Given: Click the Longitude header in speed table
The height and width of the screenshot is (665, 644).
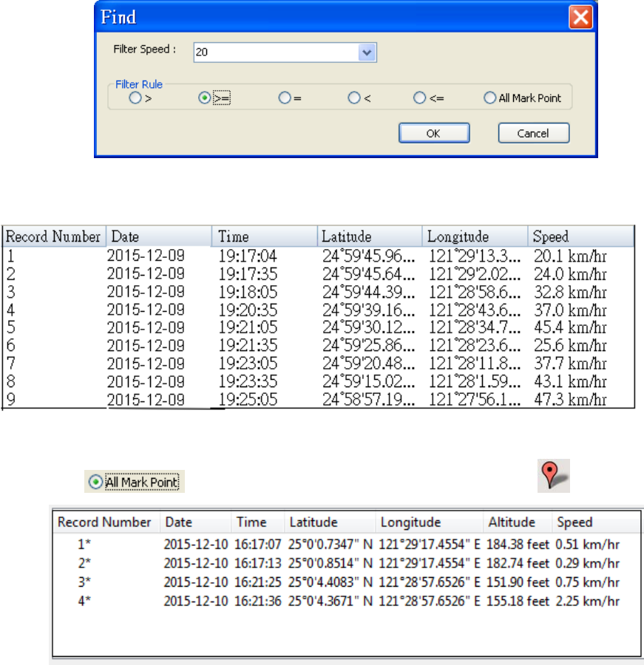Looking at the screenshot, I should pos(475,236).
